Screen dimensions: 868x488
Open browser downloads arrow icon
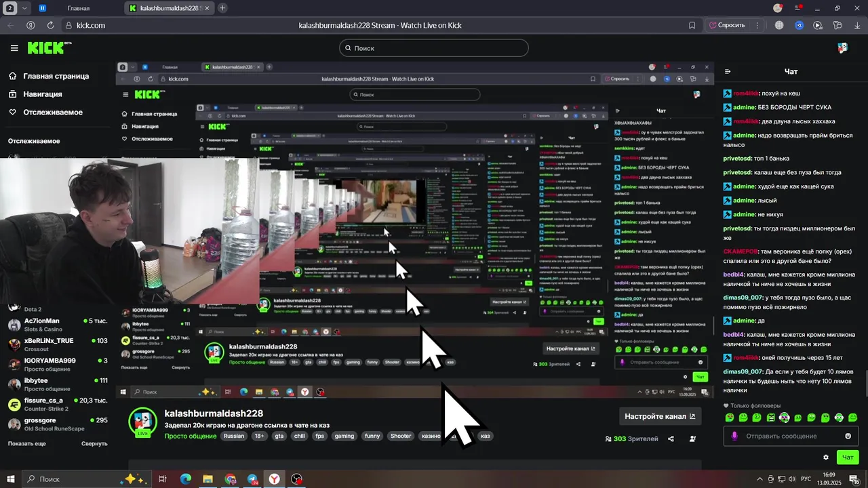click(x=856, y=25)
